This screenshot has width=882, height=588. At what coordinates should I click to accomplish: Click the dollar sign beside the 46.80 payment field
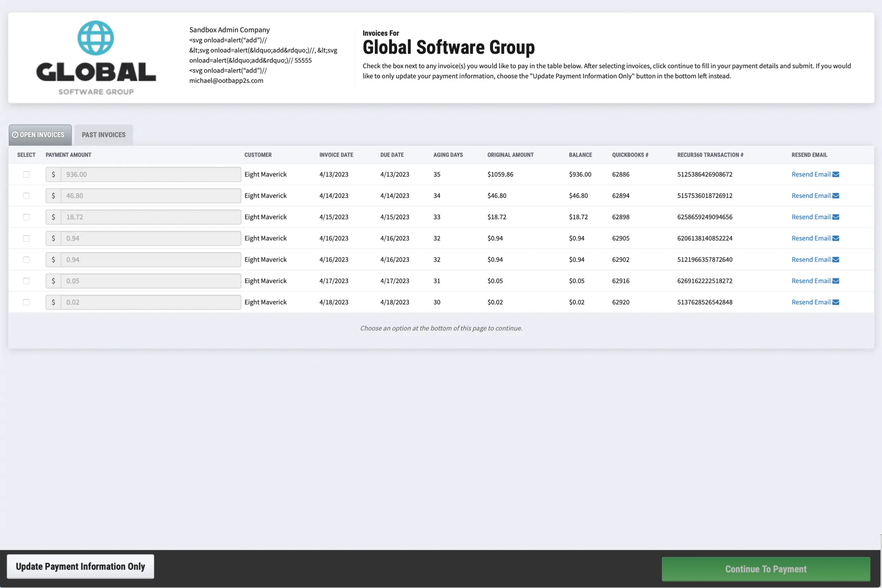pos(53,196)
